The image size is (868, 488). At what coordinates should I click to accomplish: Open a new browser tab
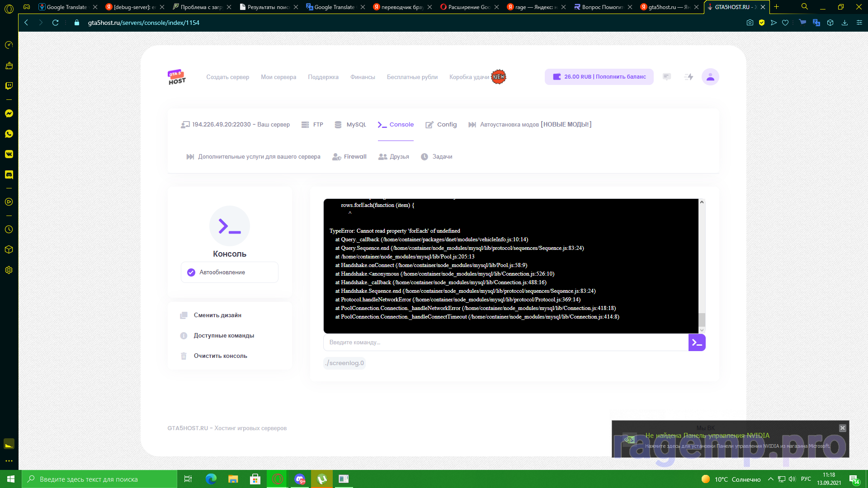coord(777,7)
